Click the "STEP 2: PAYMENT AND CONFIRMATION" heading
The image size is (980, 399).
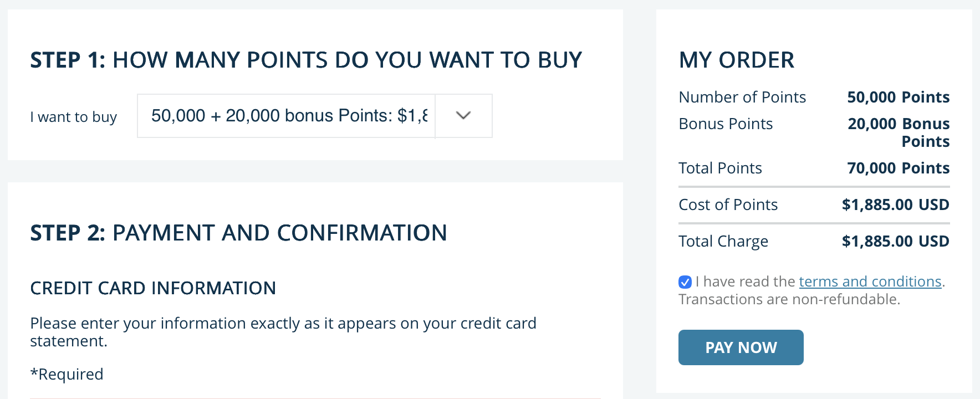click(238, 233)
